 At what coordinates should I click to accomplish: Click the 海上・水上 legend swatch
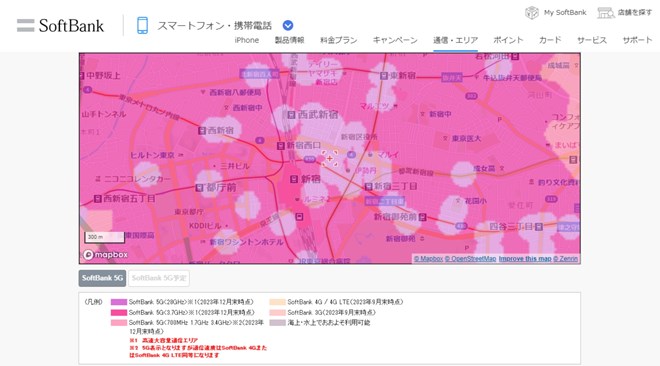[277, 323]
